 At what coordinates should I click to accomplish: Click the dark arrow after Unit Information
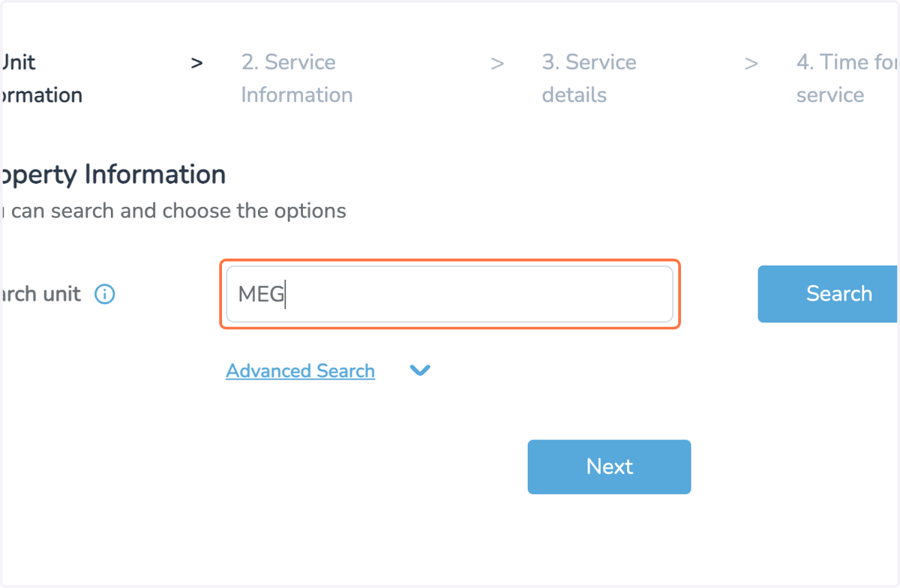point(196,63)
